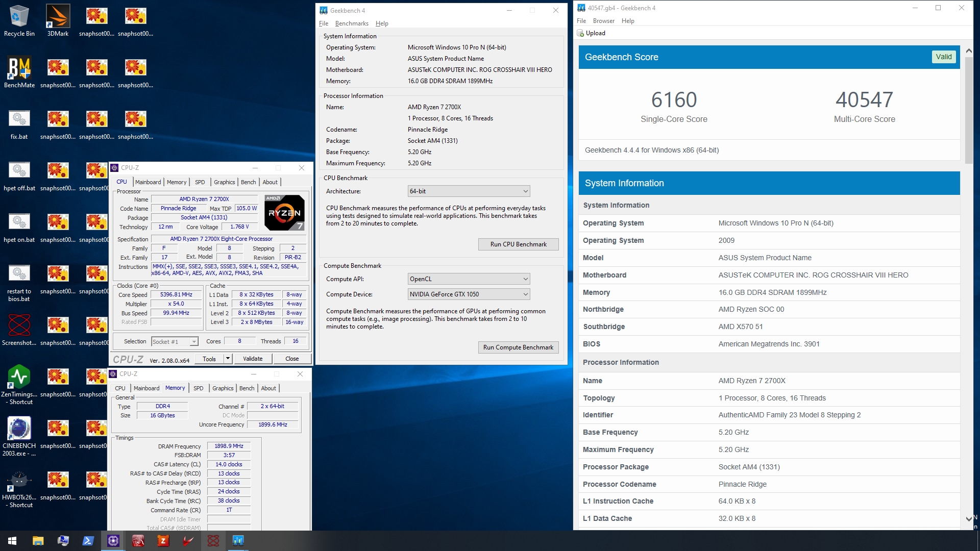Switch to Geekbench via taskbar icon
Screen dimensions: 980x551
(238, 541)
